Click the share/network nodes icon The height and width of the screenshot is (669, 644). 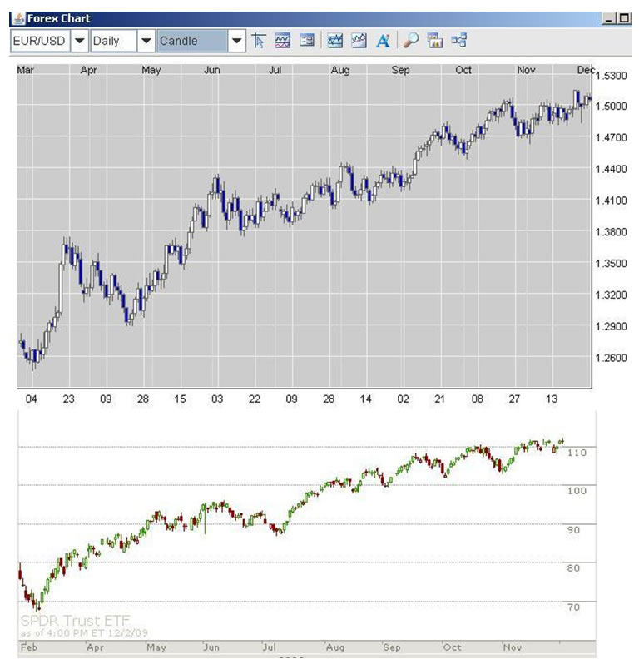(x=458, y=41)
